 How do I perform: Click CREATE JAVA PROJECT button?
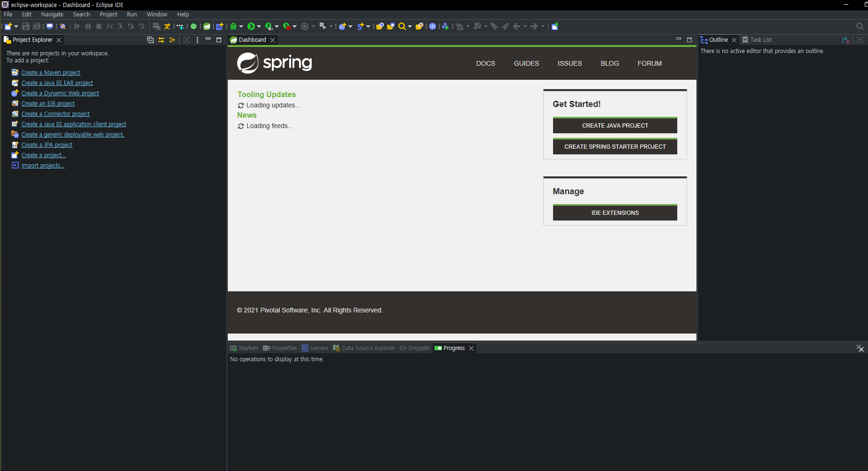click(x=615, y=125)
